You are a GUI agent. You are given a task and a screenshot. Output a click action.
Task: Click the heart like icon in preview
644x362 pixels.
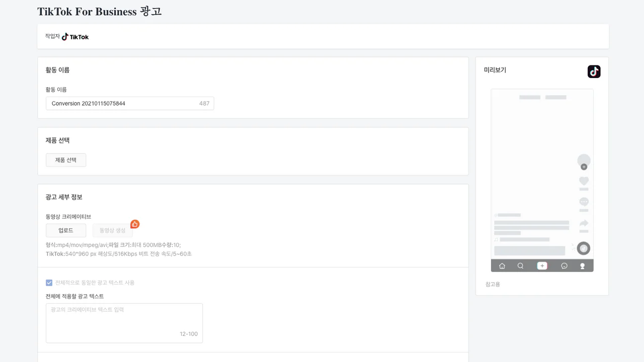(x=584, y=181)
